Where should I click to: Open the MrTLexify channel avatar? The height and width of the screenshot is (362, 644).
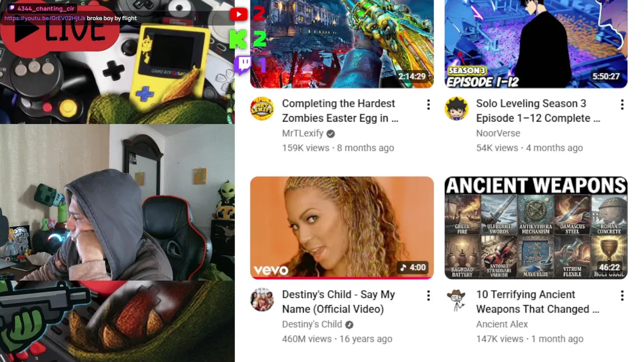(x=262, y=109)
